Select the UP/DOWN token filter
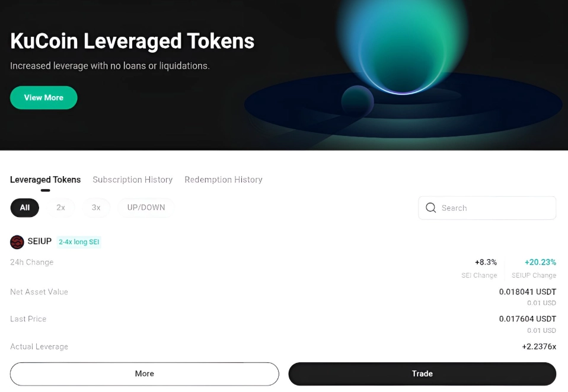Image resolution: width=568 pixels, height=392 pixels. [146, 208]
